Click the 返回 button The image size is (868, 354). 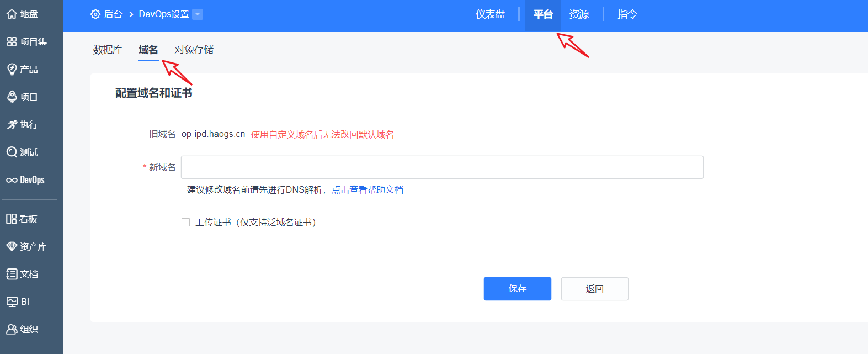click(595, 289)
